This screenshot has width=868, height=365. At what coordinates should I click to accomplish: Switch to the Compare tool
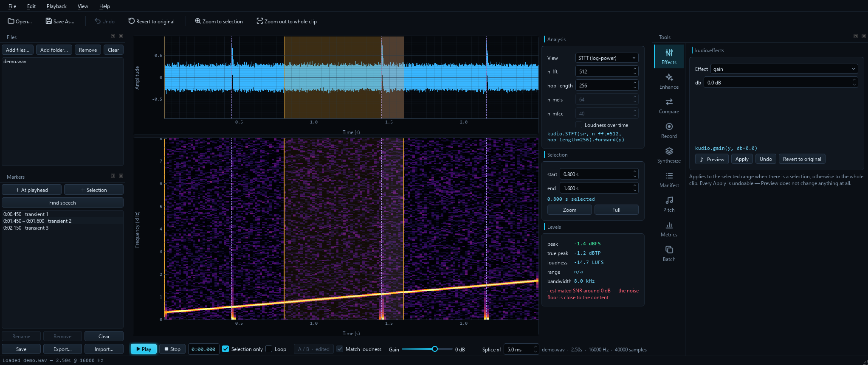coord(669,106)
